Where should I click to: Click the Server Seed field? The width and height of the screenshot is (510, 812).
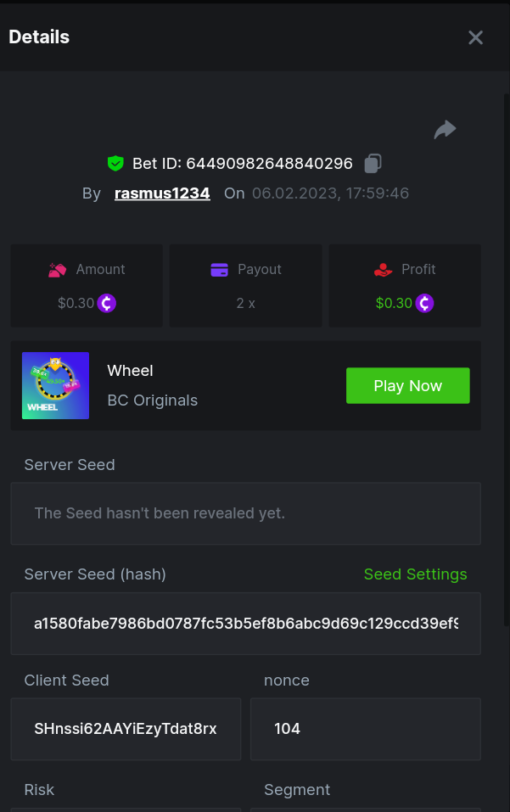click(x=245, y=513)
